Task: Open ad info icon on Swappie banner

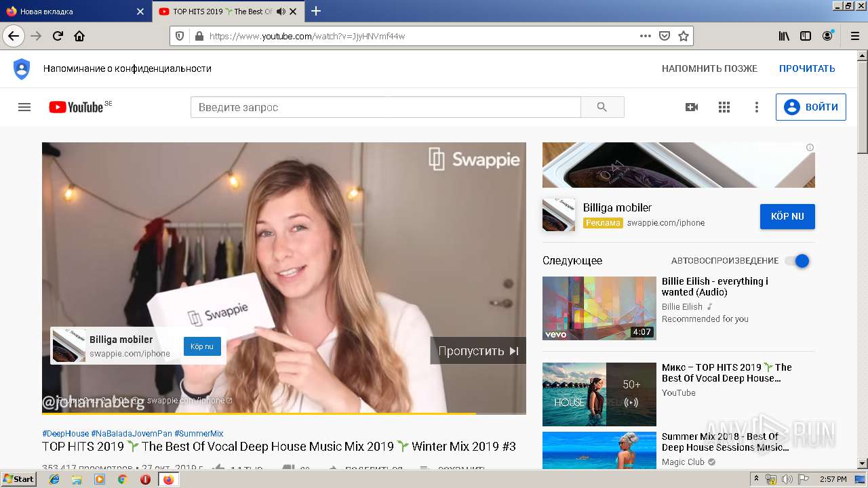Action: (x=810, y=147)
